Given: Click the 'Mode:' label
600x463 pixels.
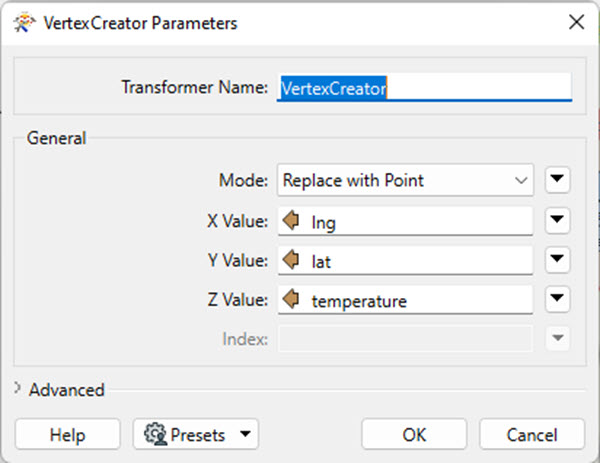Looking at the screenshot, I should 243,180.
